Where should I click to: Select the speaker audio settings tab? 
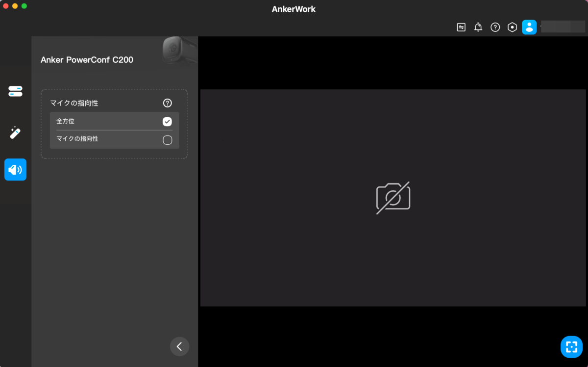click(x=15, y=170)
